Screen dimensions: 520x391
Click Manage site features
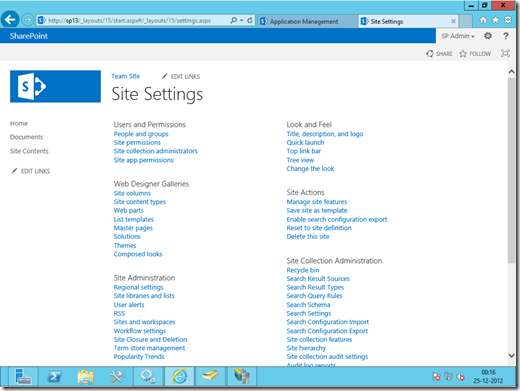[317, 202]
